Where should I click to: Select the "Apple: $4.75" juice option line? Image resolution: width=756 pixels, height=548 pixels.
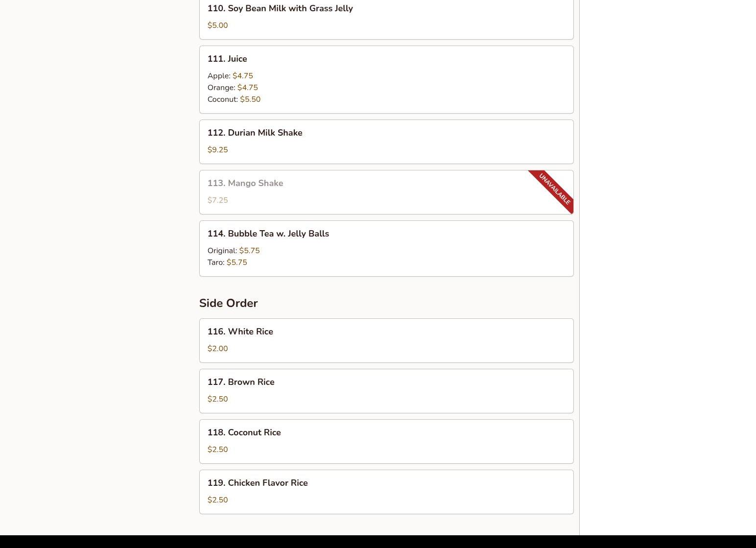pos(230,76)
